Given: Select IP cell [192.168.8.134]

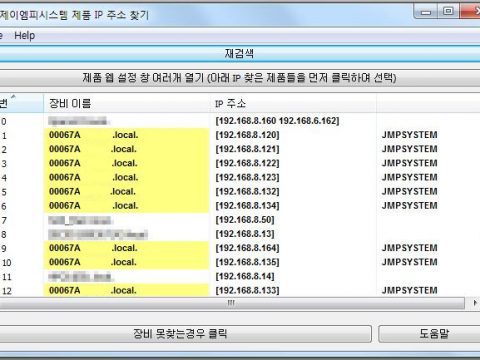Looking at the screenshot, I should (x=247, y=206).
